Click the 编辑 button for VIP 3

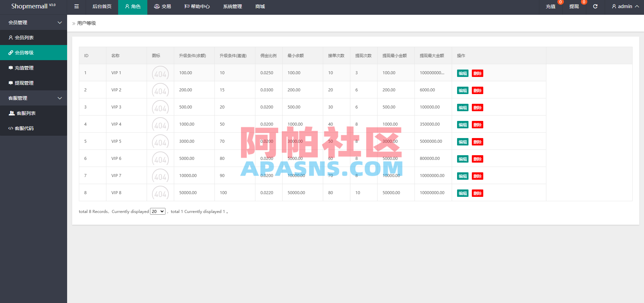pyautogui.click(x=462, y=107)
